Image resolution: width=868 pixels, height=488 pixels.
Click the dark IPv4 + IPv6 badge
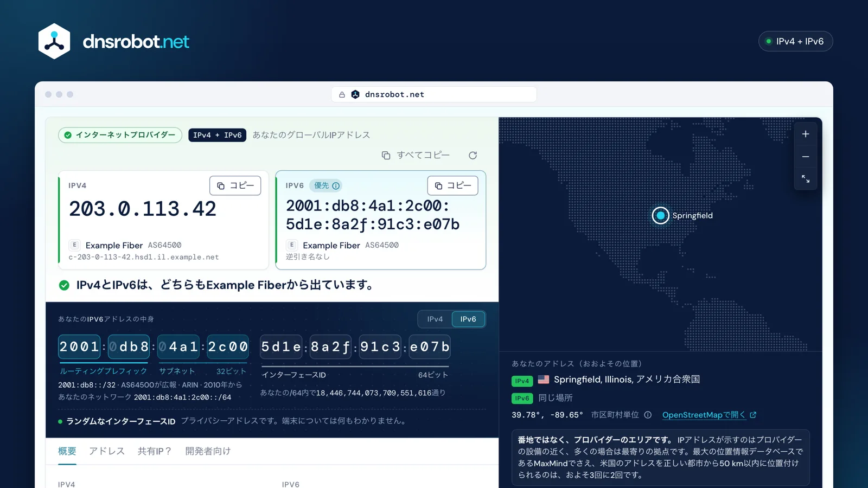click(218, 135)
